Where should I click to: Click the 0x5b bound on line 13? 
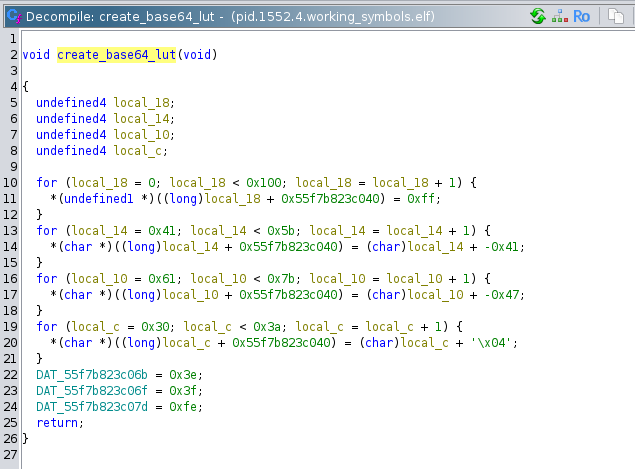click(281, 231)
